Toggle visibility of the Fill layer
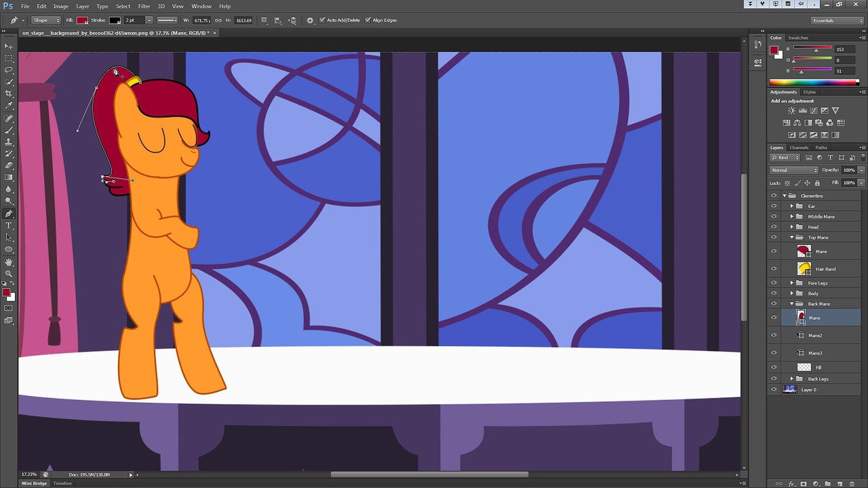Image resolution: width=868 pixels, height=488 pixels. point(774,367)
